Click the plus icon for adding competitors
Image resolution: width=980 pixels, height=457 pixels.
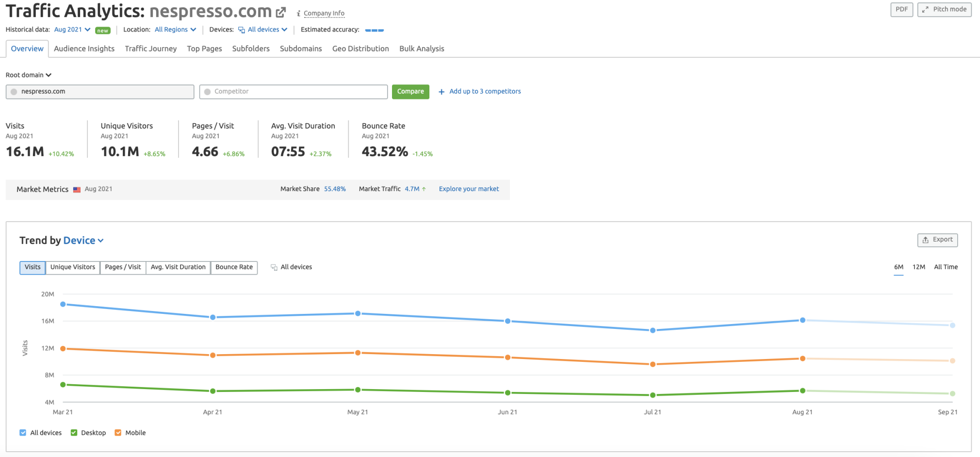[441, 92]
